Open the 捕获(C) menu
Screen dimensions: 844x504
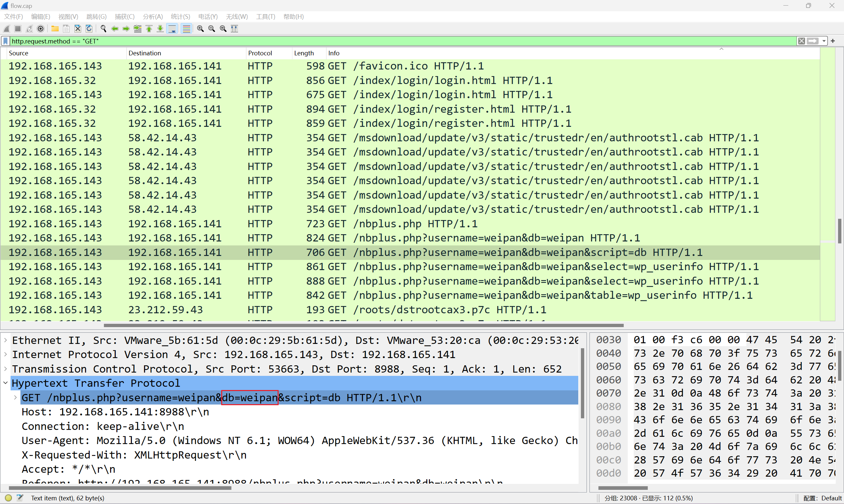[x=125, y=17]
